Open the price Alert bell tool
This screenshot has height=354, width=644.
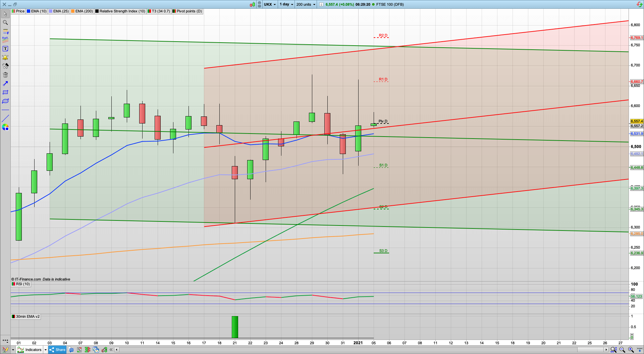5,57
